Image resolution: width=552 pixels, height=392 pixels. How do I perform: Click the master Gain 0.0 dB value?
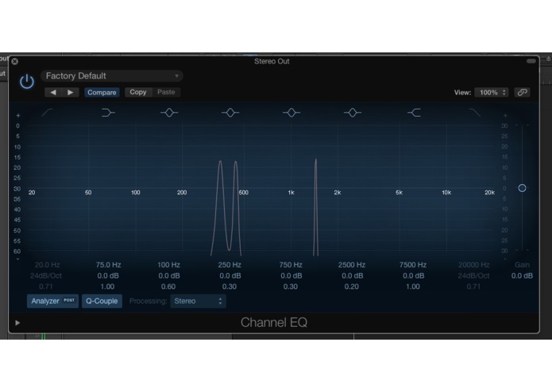coord(522,276)
